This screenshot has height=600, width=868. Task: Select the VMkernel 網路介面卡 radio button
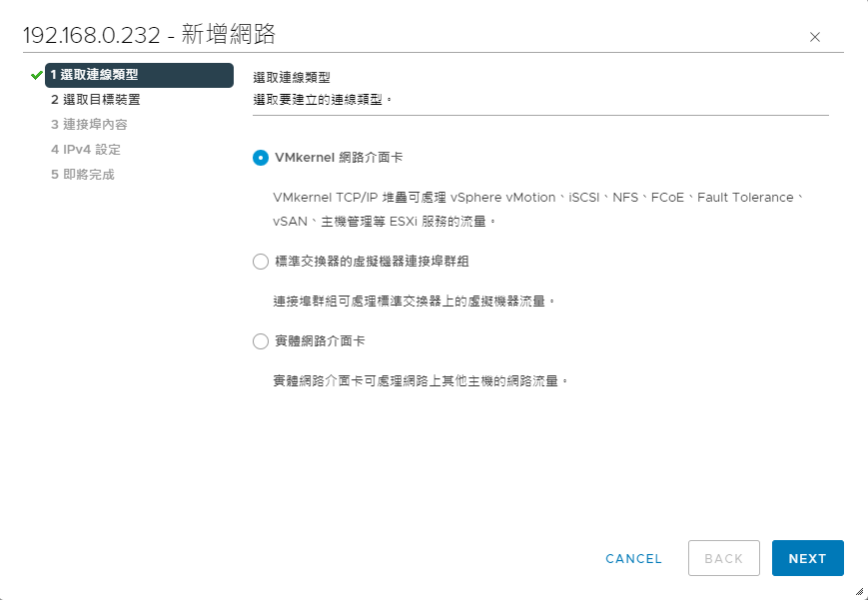click(x=260, y=158)
